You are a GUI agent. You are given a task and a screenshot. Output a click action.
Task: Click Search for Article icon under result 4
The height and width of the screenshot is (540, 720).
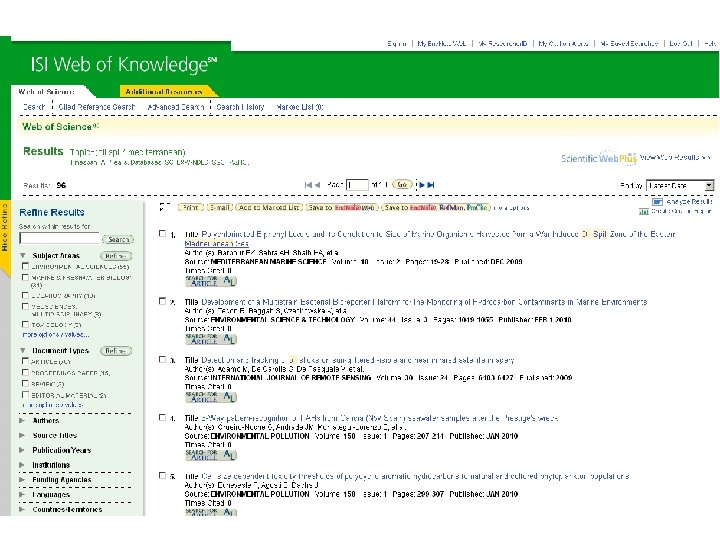(211, 455)
